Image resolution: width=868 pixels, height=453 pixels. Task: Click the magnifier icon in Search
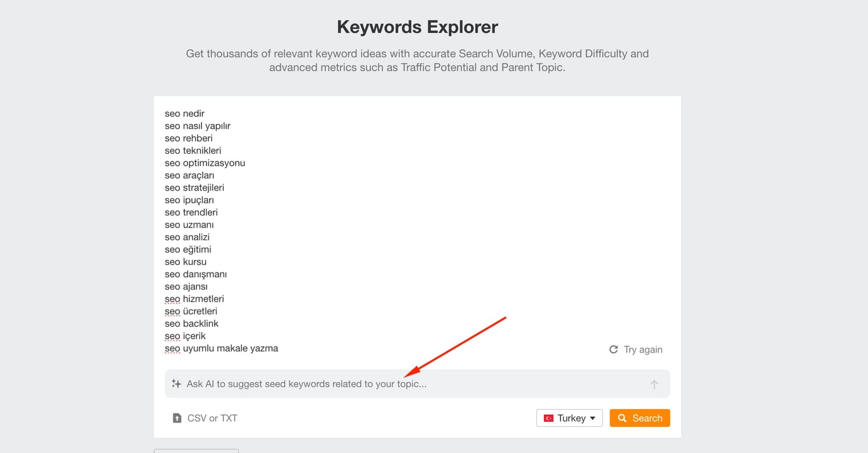tap(622, 418)
